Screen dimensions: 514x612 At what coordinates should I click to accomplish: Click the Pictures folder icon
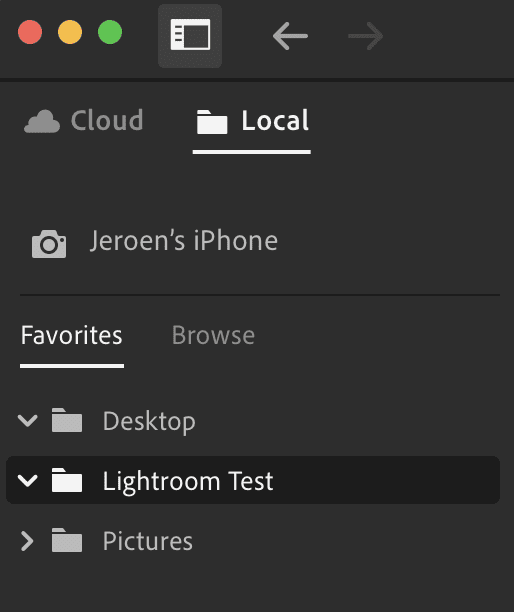[67, 540]
